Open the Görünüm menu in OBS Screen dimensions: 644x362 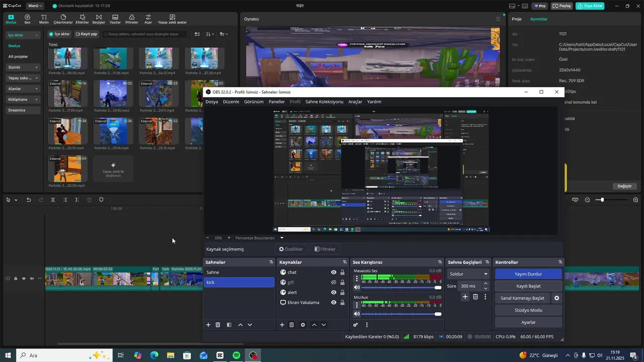click(x=254, y=102)
